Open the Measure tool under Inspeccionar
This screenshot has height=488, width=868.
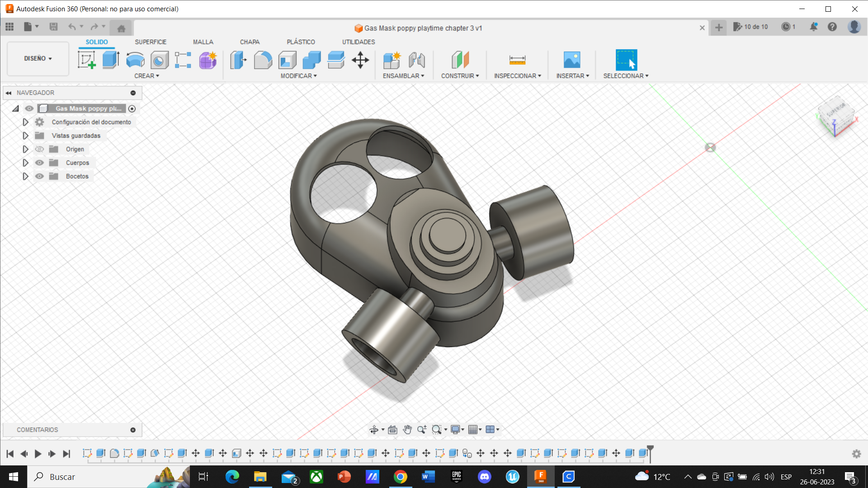[x=517, y=60]
